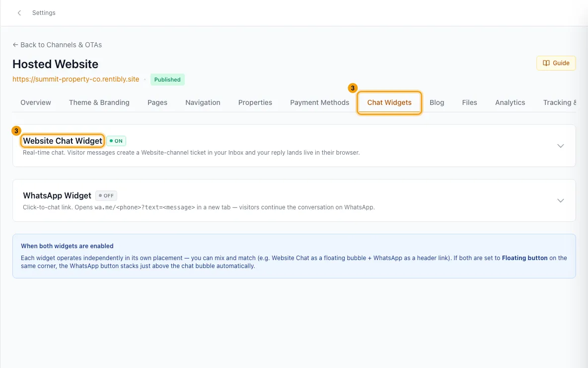Click the book icon in the Guide button
The image size is (588, 368).
[546, 63]
